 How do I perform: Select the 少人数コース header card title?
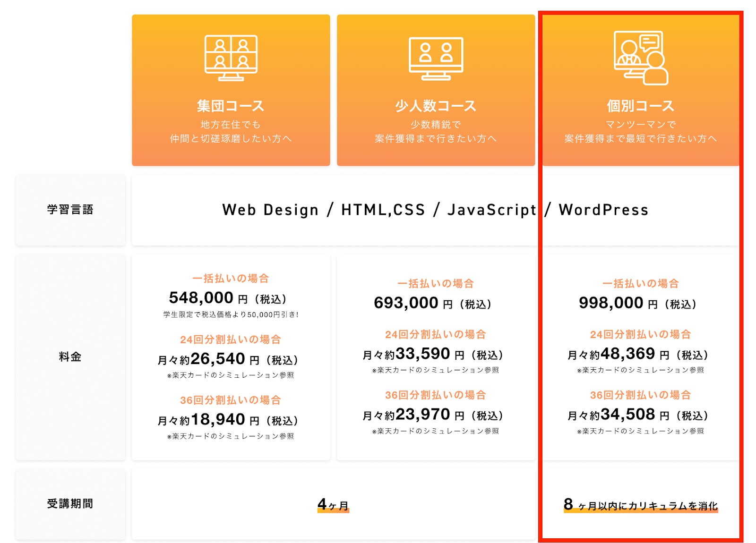(x=436, y=106)
